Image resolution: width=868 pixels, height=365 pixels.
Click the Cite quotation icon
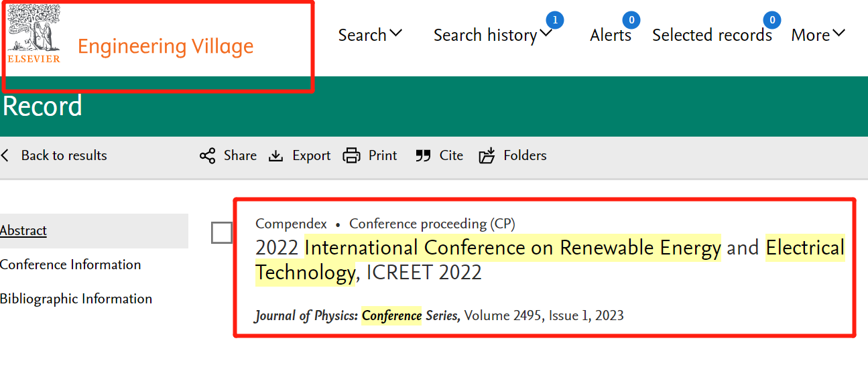pos(422,155)
